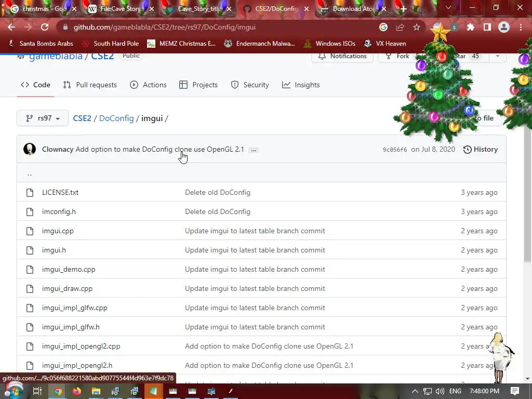The image size is (532, 399).
Task: Open Clownacy's avatar image
Action: click(30, 149)
